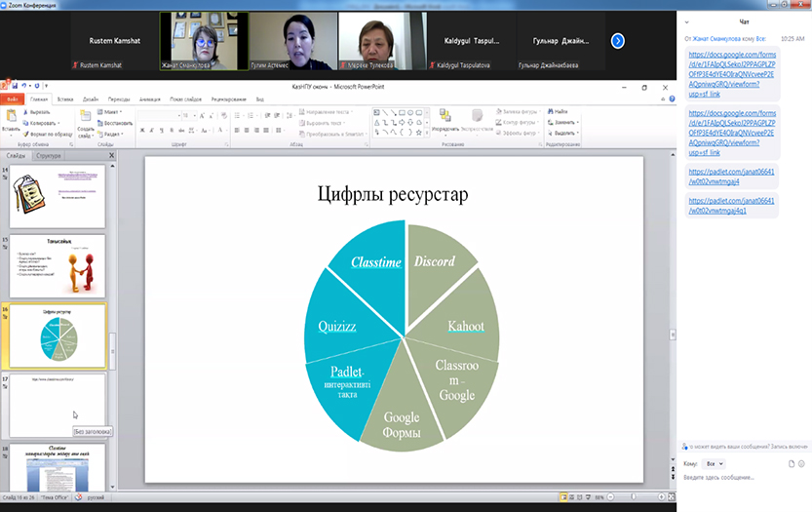The height and width of the screenshot is (512, 812).
Task: Open the Файл menu tab
Action: point(13,98)
